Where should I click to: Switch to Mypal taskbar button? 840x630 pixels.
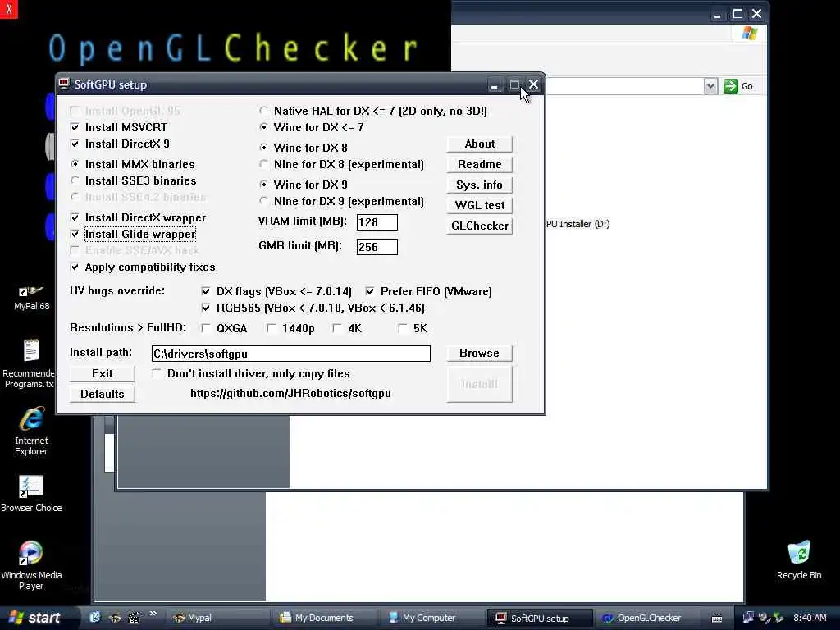217,619
